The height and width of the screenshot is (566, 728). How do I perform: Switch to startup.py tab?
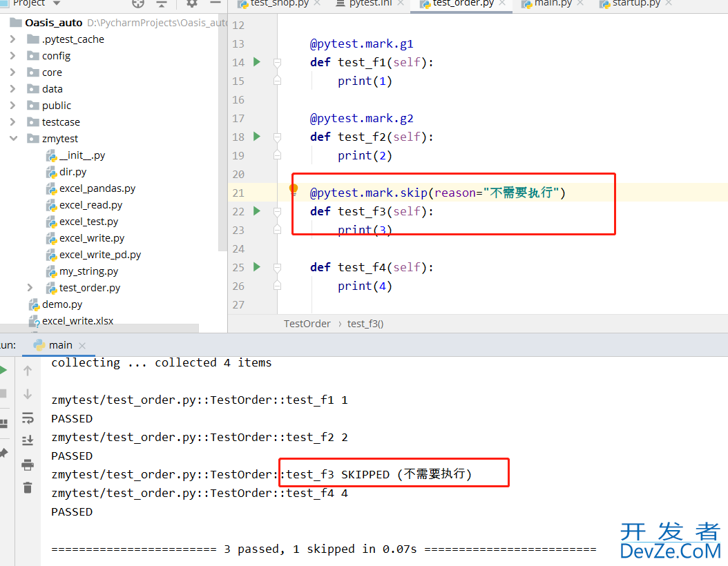pyautogui.click(x=630, y=3)
